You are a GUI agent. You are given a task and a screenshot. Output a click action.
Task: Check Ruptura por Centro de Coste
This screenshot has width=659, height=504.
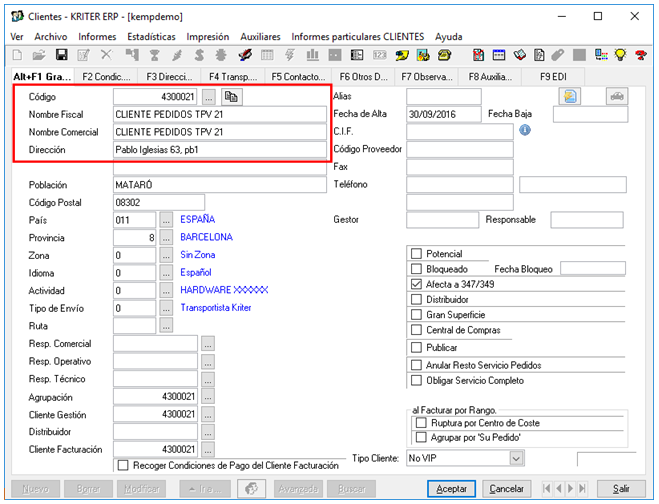421,423
